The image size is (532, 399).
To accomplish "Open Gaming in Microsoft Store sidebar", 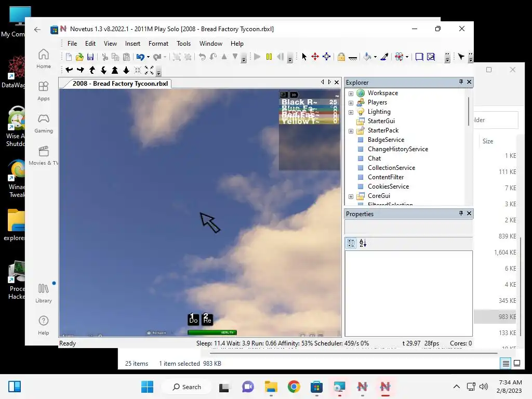I will 44,124.
